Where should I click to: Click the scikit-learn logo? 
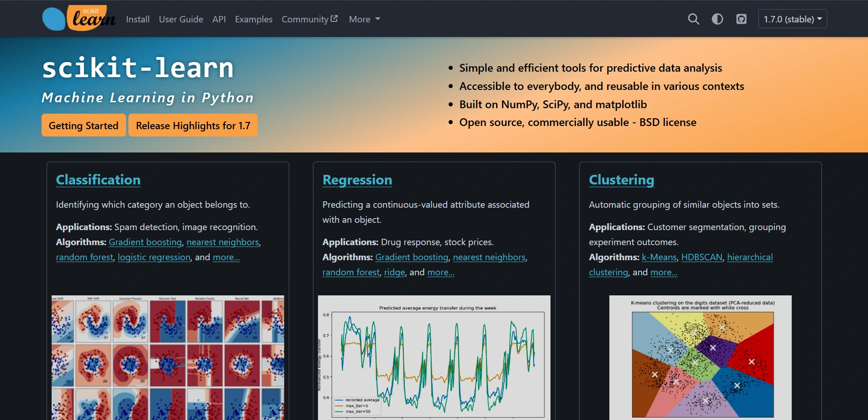(79, 18)
